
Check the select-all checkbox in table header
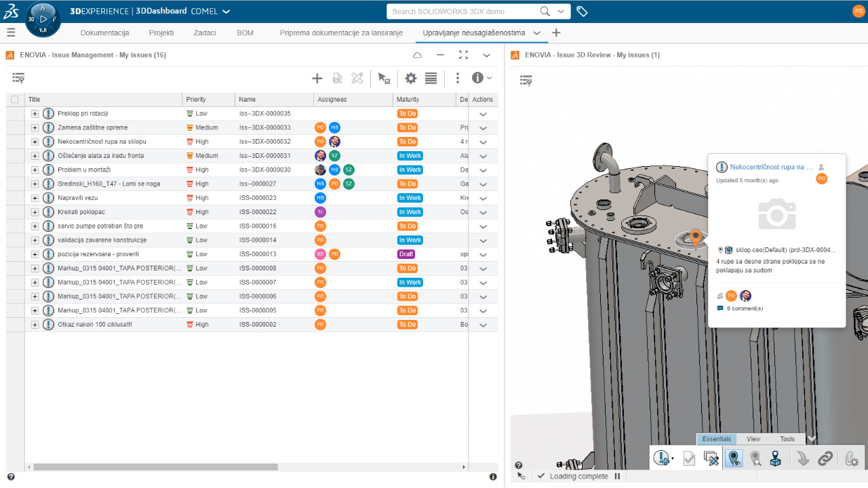(15, 100)
